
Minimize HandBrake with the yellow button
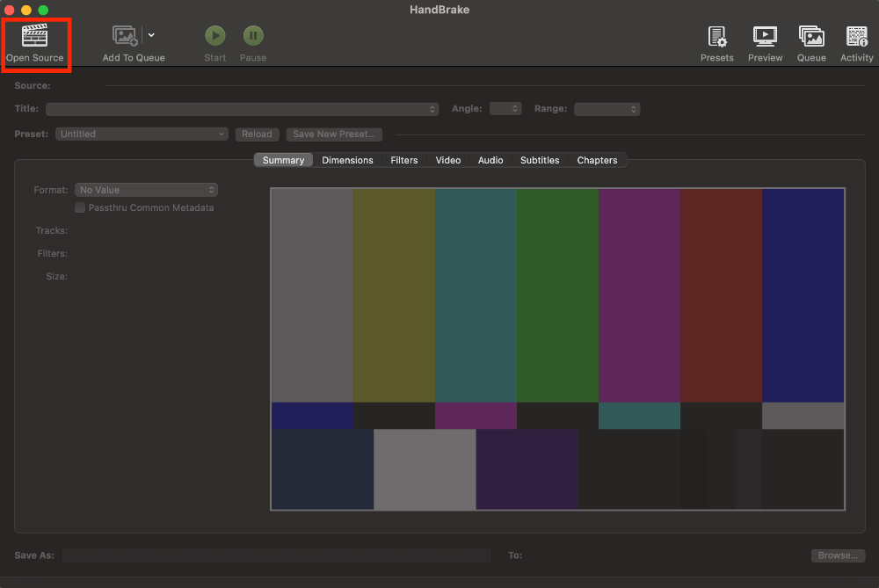26,10
